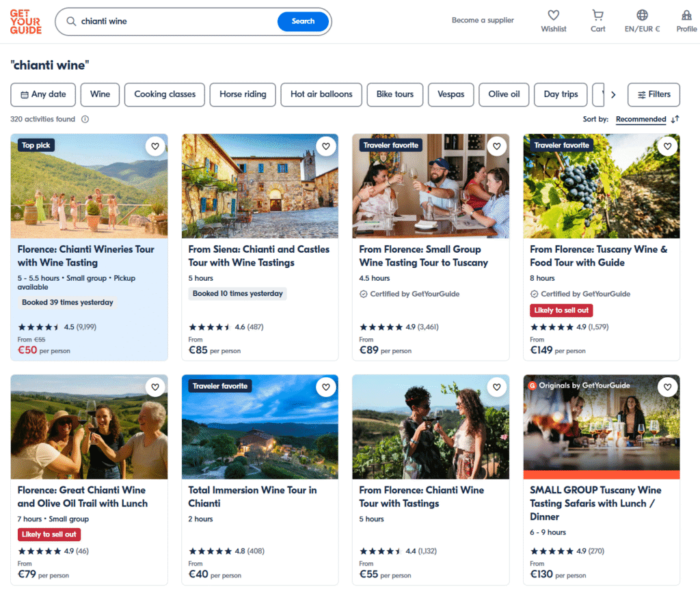Click the €149 per person price

(558, 350)
